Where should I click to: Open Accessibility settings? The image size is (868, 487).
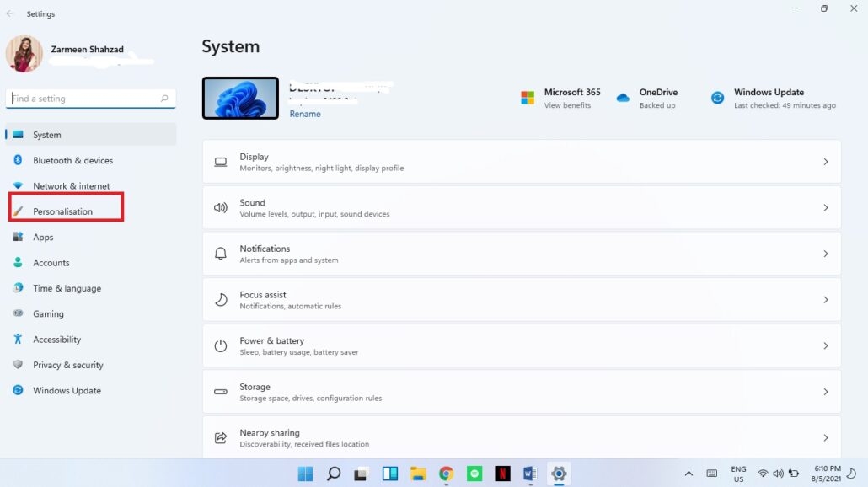click(56, 340)
